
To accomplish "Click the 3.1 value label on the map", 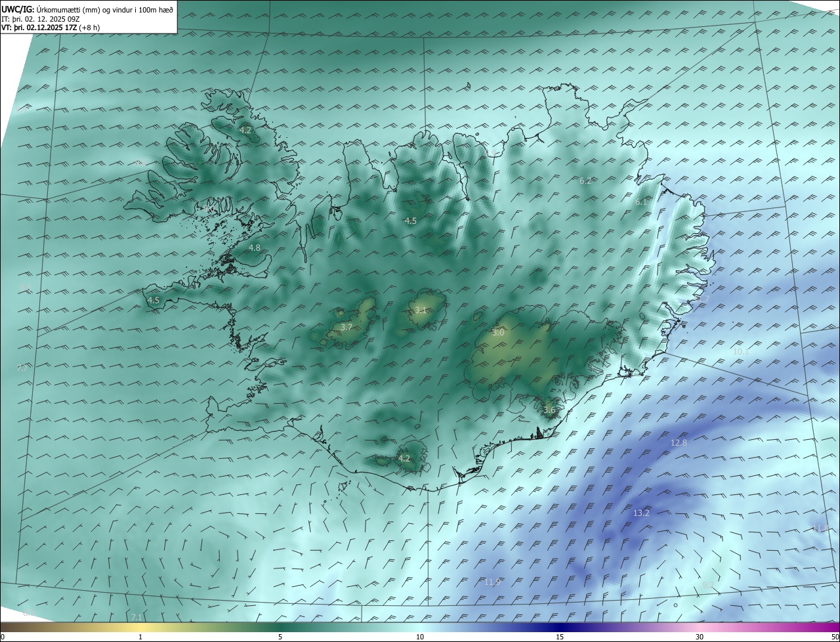I will click(x=421, y=310).
